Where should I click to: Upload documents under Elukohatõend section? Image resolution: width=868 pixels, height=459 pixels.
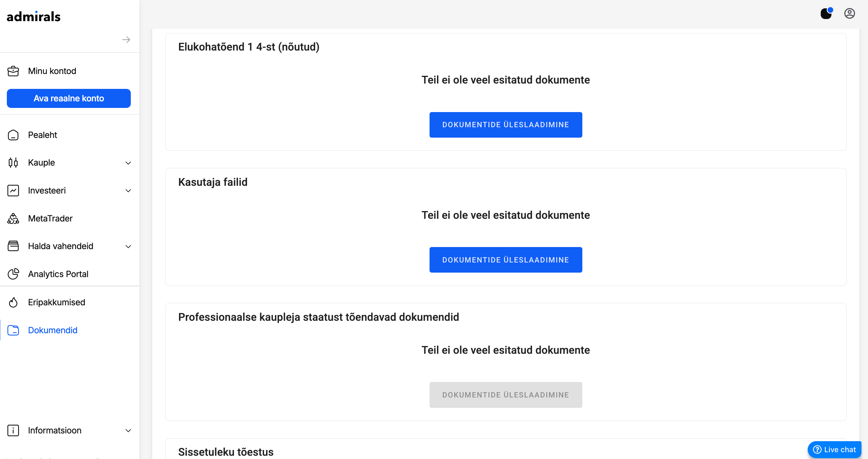tap(505, 125)
